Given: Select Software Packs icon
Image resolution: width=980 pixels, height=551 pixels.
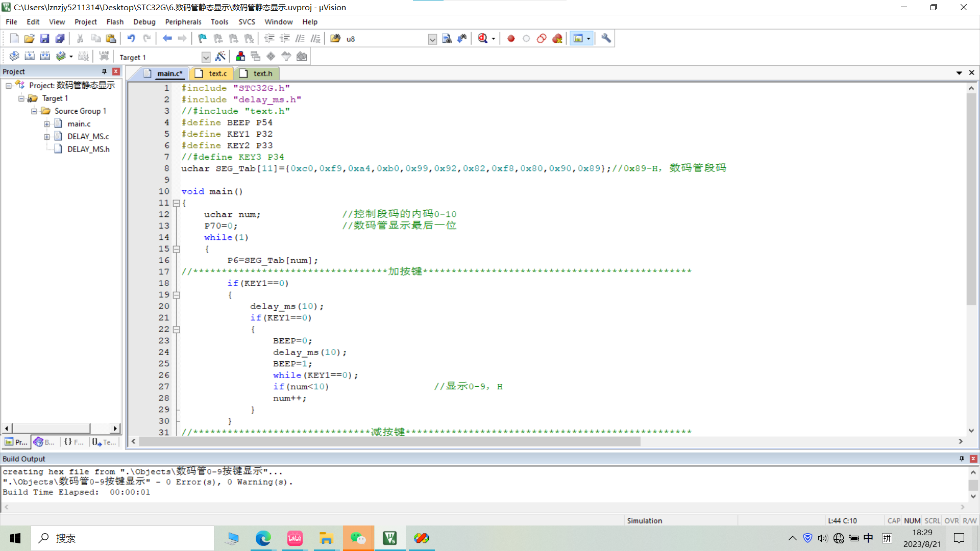Looking at the screenshot, I should 286,56.
